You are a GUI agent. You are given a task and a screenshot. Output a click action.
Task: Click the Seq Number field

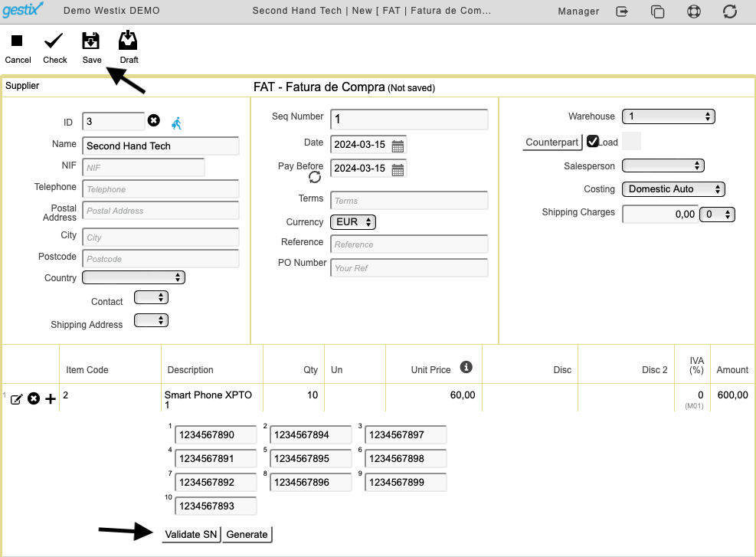click(x=409, y=119)
